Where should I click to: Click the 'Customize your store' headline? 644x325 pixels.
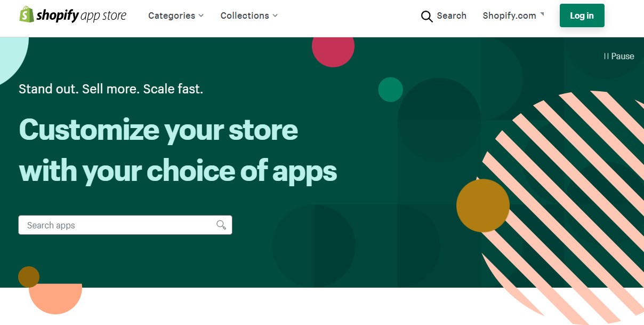coord(158,130)
